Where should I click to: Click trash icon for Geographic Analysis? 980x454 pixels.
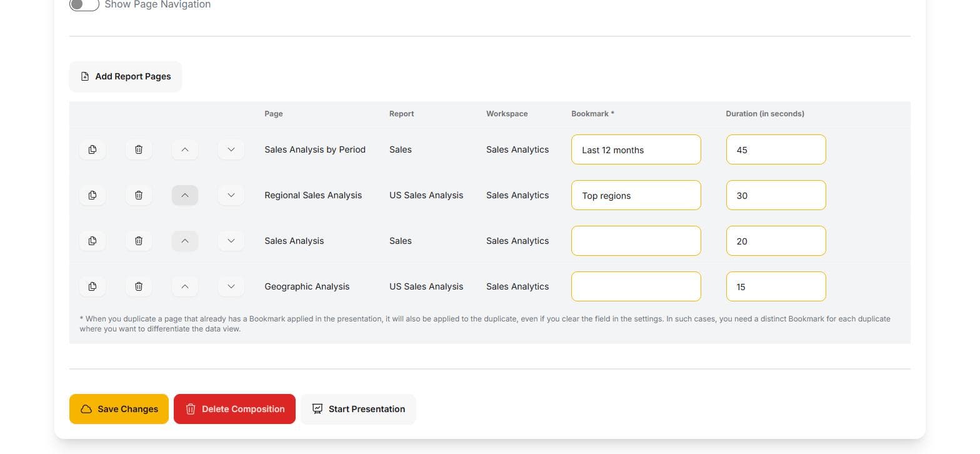point(139,286)
